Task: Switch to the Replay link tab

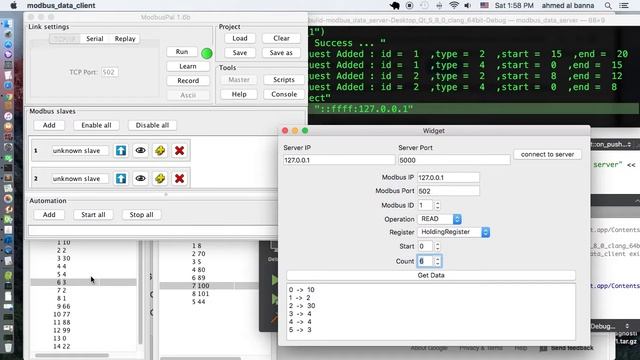Action: 125,39
